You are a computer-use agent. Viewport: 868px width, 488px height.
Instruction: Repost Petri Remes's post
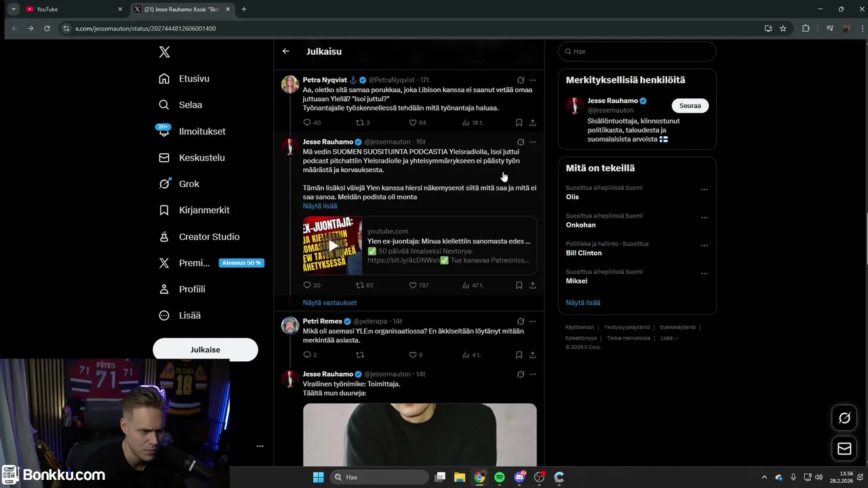(x=360, y=355)
